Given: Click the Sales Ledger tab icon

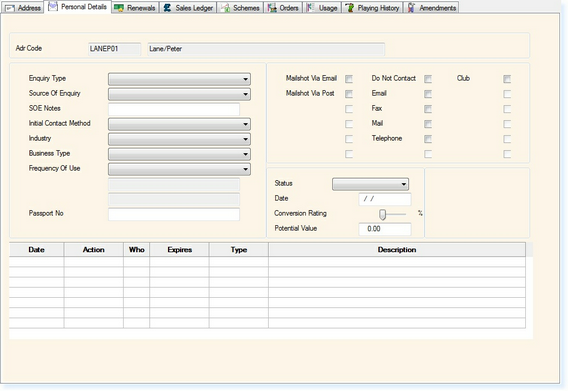Looking at the screenshot, I should tap(167, 8).
